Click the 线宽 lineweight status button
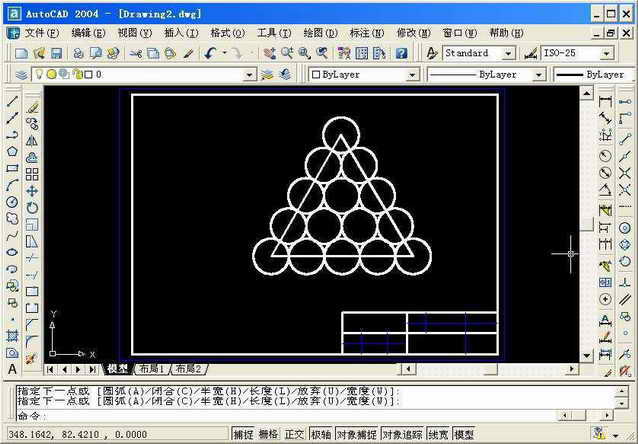Image resolution: width=638 pixels, height=444 pixels. coord(438,434)
